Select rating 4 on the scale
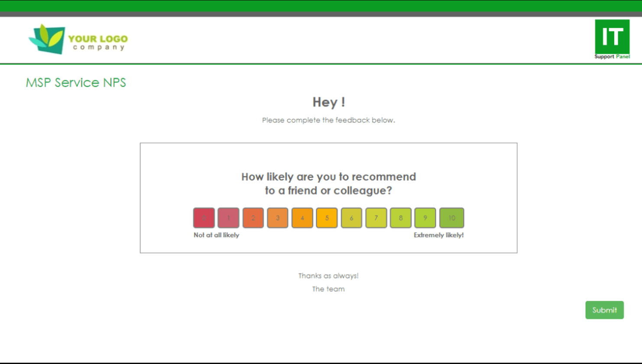The height and width of the screenshot is (364, 642). [x=302, y=218]
